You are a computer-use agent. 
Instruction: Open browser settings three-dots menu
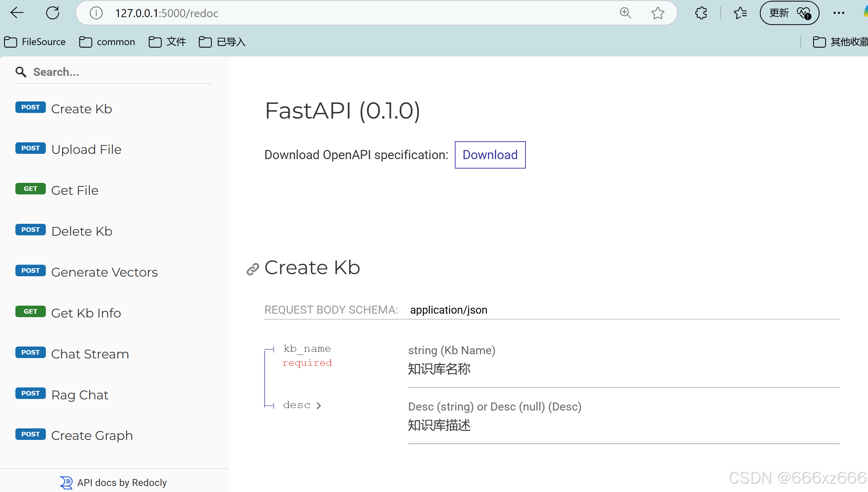click(839, 13)
